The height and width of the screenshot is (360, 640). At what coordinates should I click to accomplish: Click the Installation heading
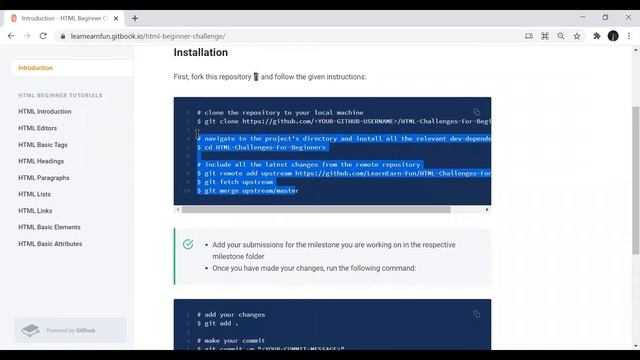(201, 53)
